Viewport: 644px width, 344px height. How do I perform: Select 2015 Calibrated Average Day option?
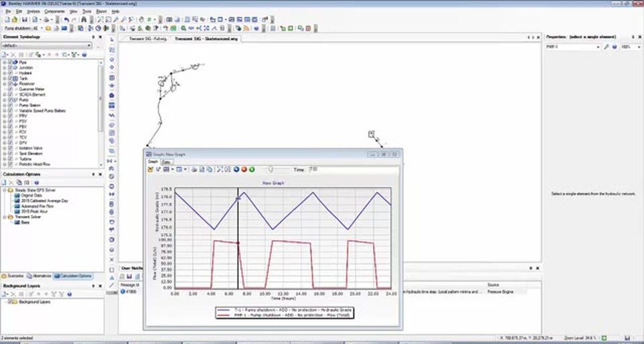[44, 201]
